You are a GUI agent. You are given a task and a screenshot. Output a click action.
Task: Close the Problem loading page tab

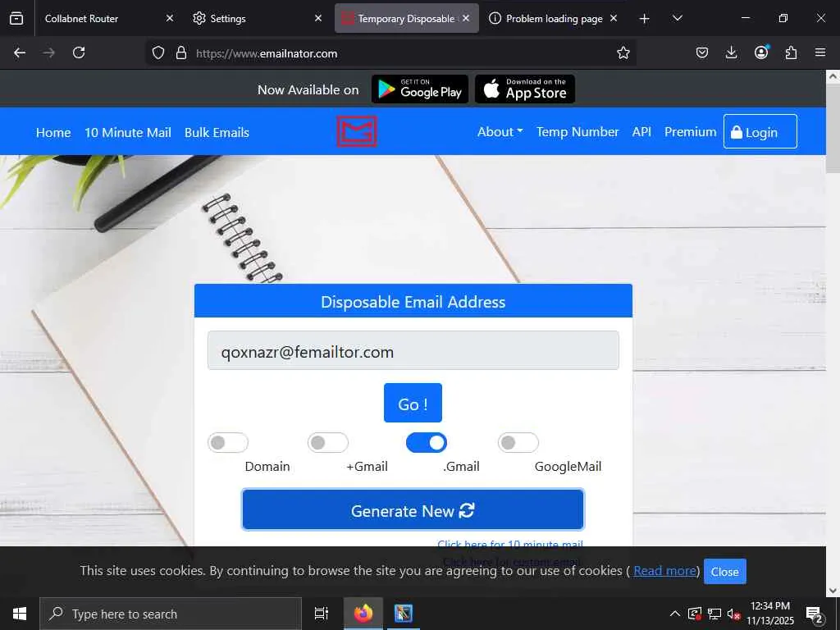pos(614,18)
